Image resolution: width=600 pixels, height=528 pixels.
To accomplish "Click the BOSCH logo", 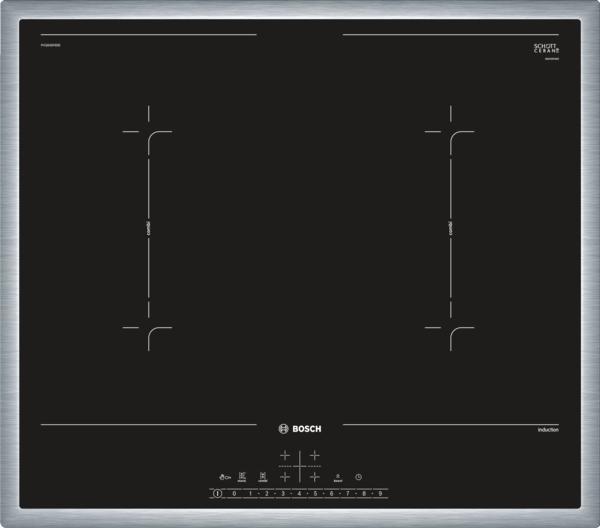I will click(x=300, y=429).
